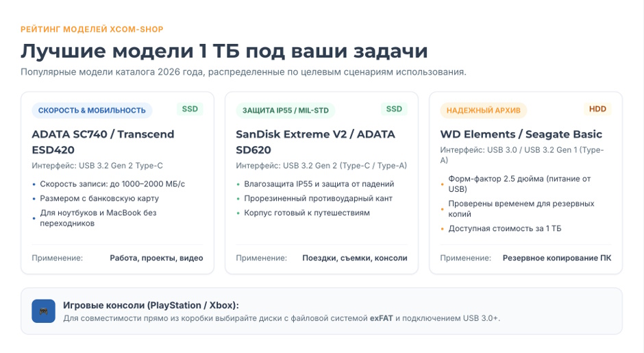Click 'Резервное копирование ПК' application value
This screenshot has width=644, height=353.
[557, 258]
